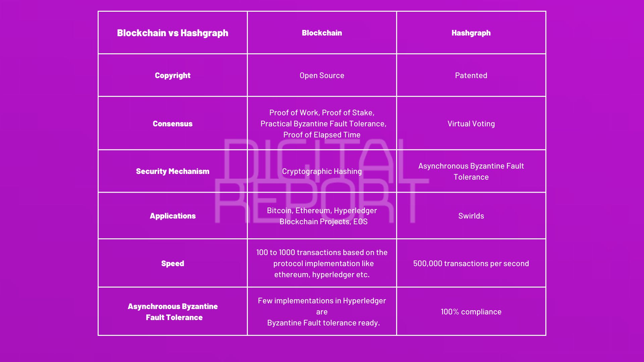
Task: Click Speed row label
Action: click(x=172, y=263)
